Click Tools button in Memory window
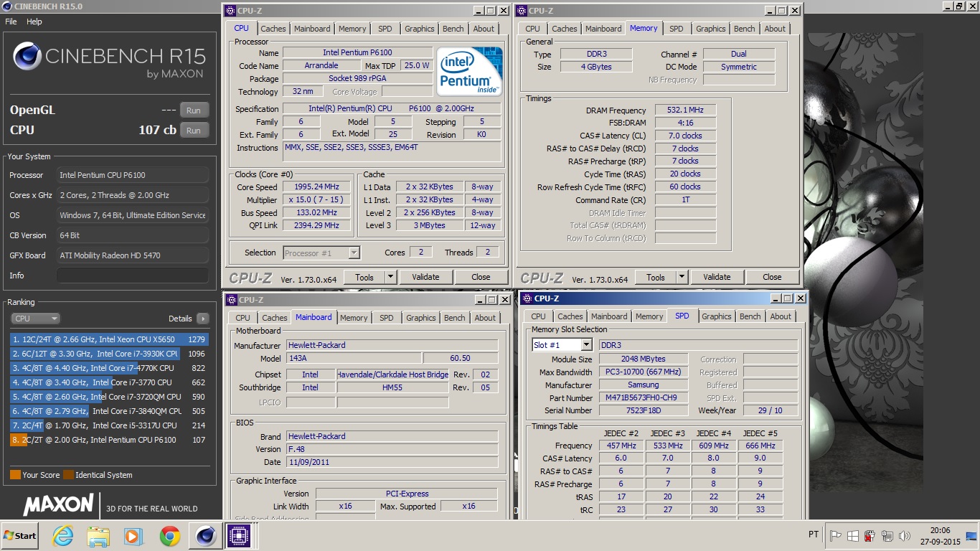 [x=656, y=277]
